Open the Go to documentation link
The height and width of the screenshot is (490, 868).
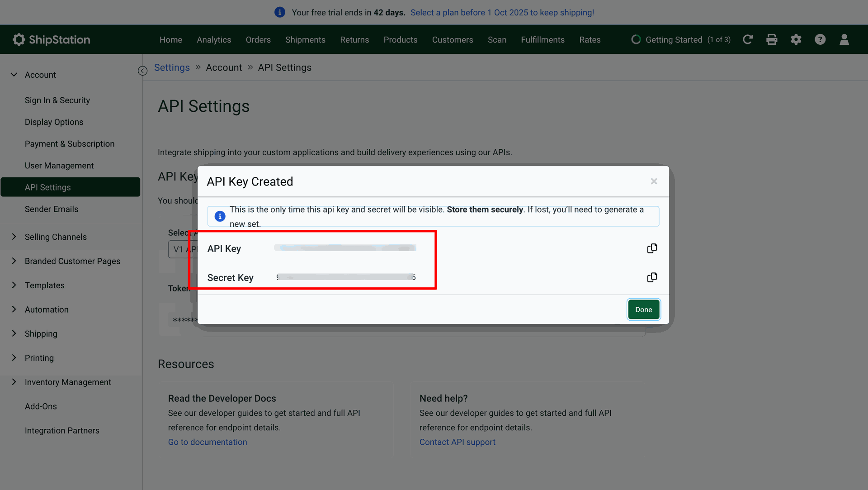(x=208, y=442)
